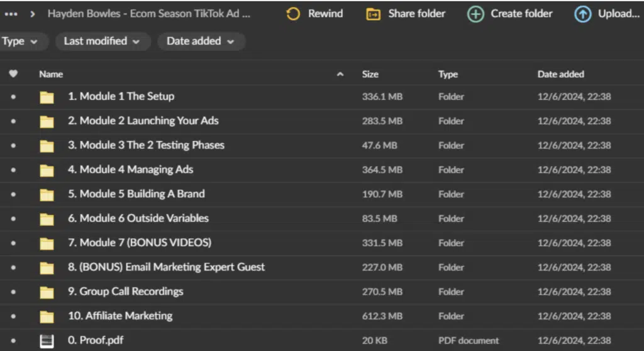
Task: Sort by the Type column header
Action: click(448, 74)
